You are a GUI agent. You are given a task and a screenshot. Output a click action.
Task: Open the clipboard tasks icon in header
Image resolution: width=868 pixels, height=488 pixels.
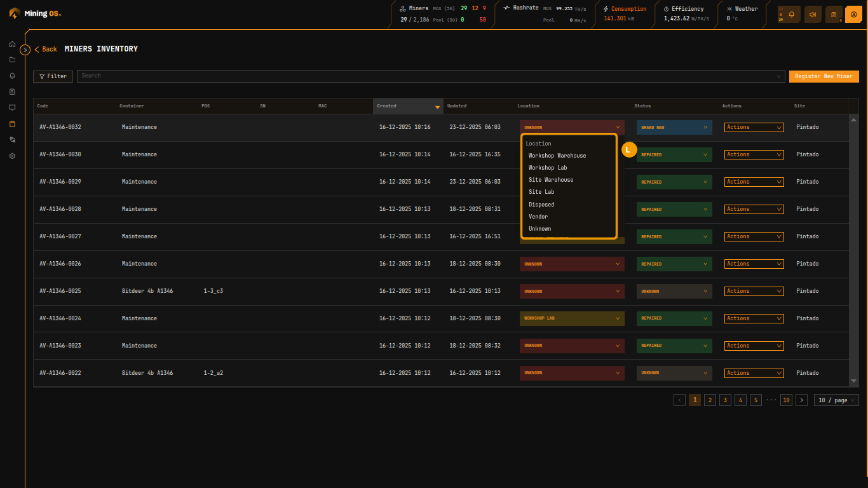tap(833, 14)
